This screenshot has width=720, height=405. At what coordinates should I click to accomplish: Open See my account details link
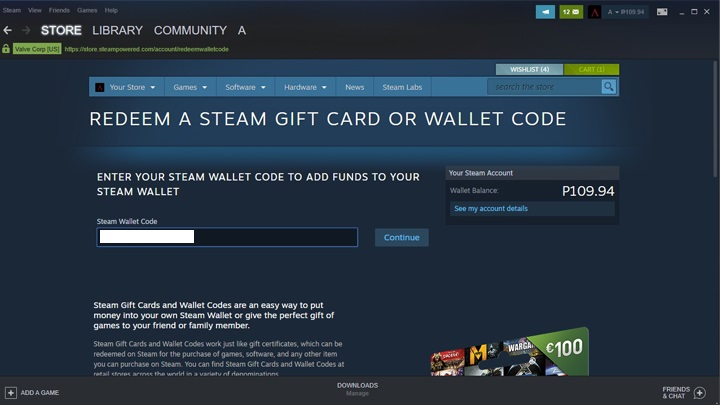pos(491,208)
